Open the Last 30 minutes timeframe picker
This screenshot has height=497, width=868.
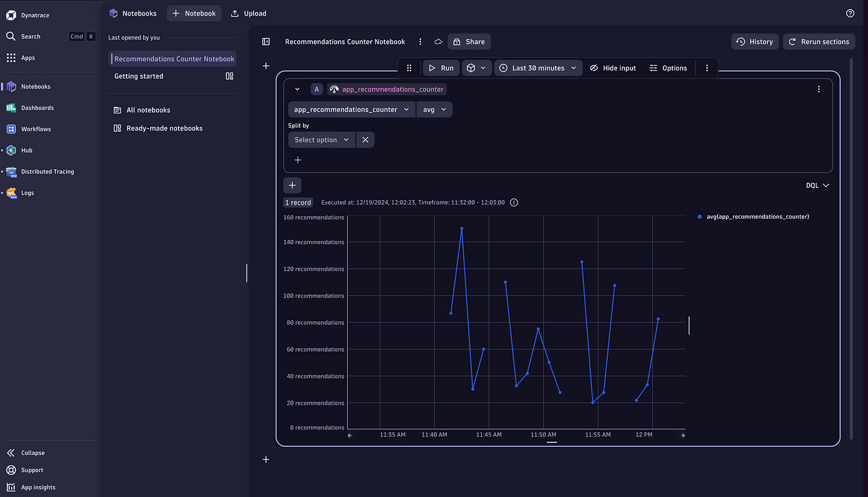coord(538,68)
